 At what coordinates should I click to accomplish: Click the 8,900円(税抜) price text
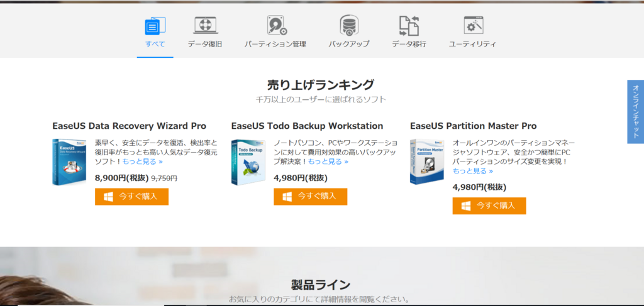point(122,178)
